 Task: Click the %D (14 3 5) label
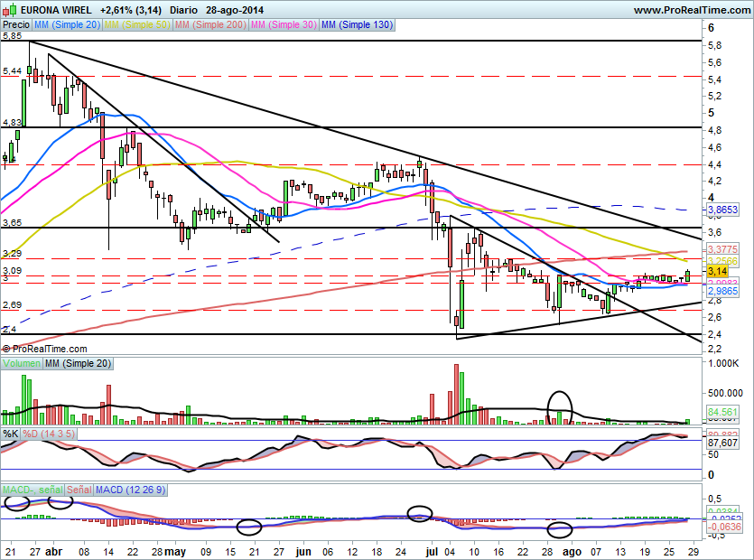click(x=49, y=434)
